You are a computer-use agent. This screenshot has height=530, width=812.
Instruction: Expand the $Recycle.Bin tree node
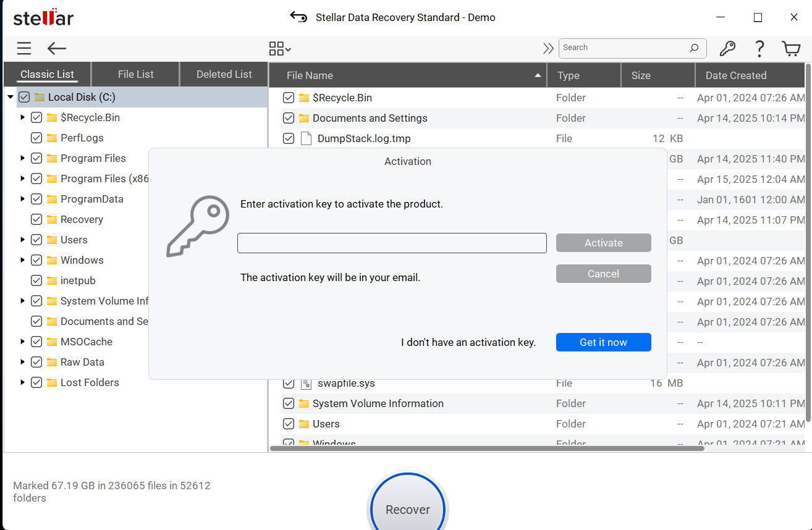(x=23, y=117)
